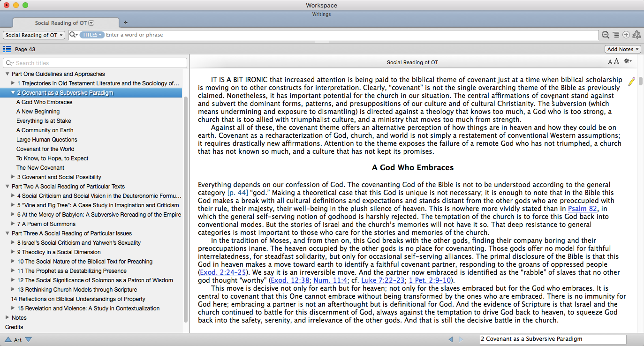
Task: Expand 3 Covenant and Social Possibility
Action: click(x=13, y=177)
